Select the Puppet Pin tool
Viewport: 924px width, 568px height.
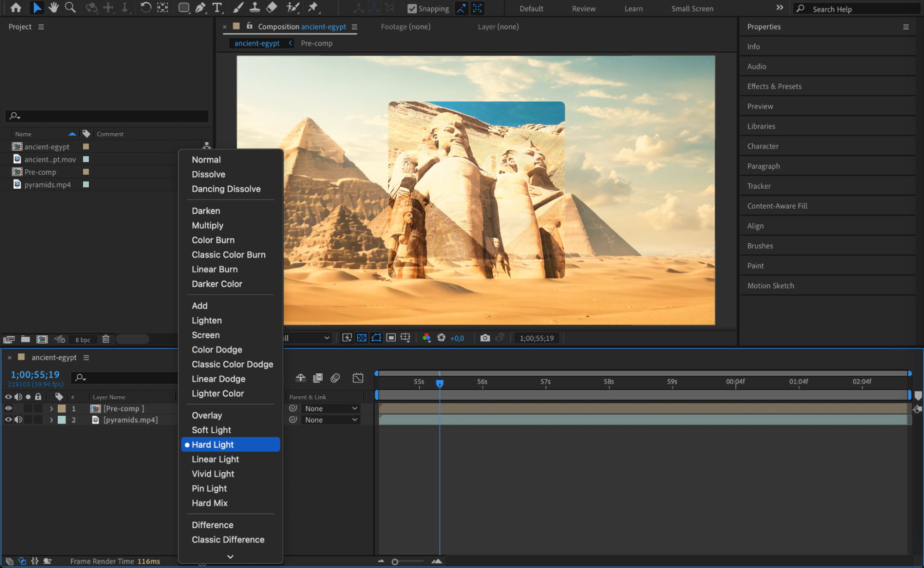(313, 7)
